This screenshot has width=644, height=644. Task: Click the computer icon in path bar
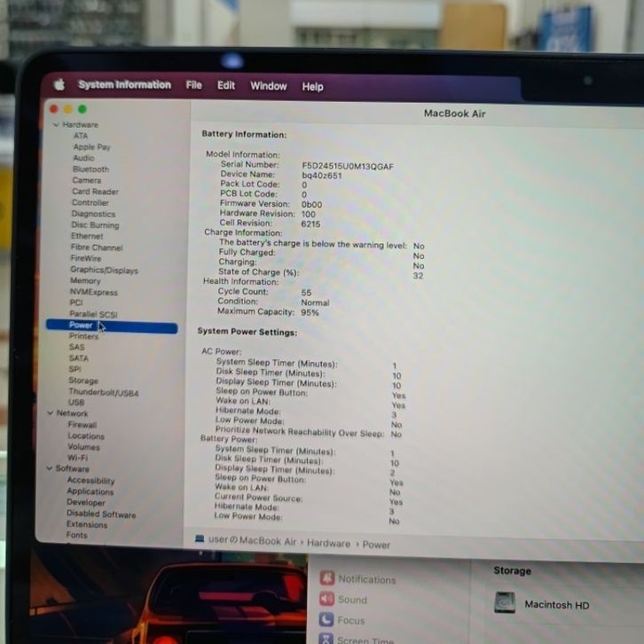tap(200, 539)
